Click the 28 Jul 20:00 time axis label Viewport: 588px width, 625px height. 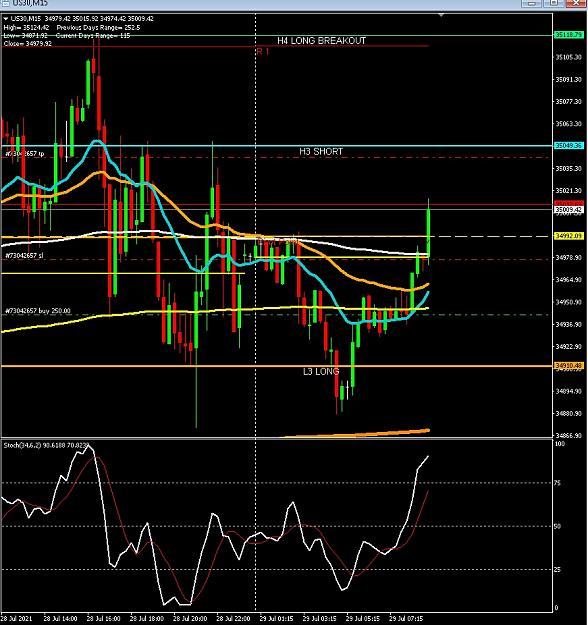pyautogui.click(x=190, y=619)
